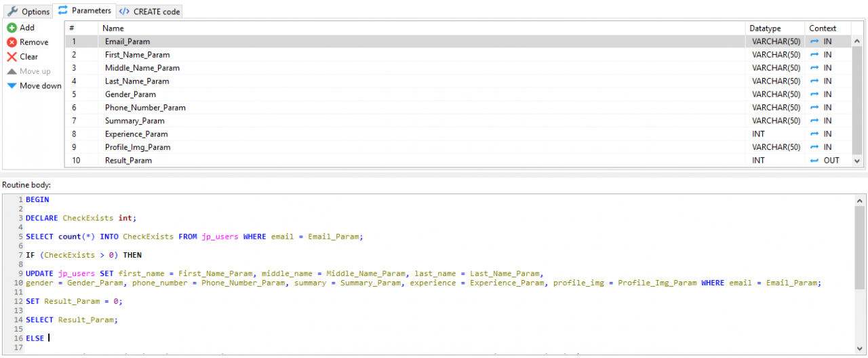
Task: Open the CREATE code tab
Action: [x=149, y=12]
